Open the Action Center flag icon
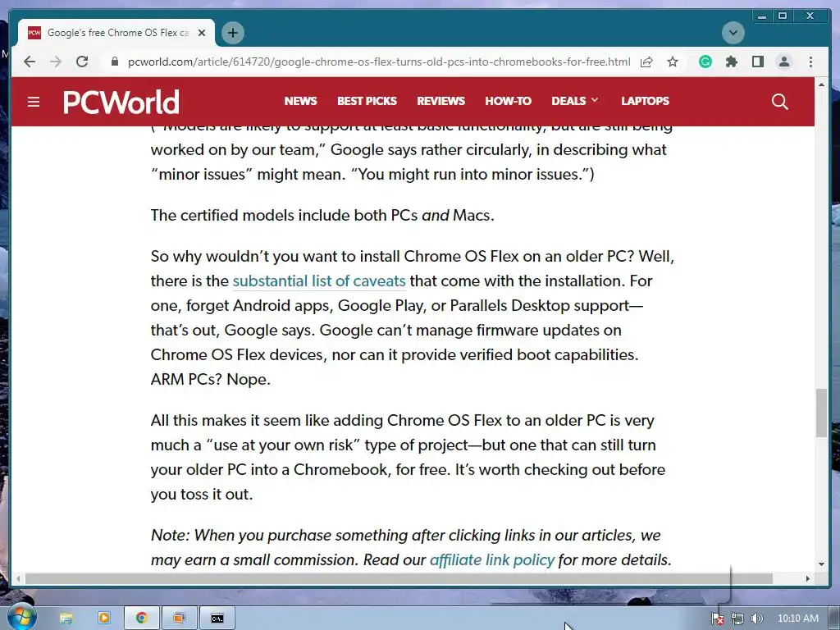This screenshot has height=630, width=840. [717, 619]
